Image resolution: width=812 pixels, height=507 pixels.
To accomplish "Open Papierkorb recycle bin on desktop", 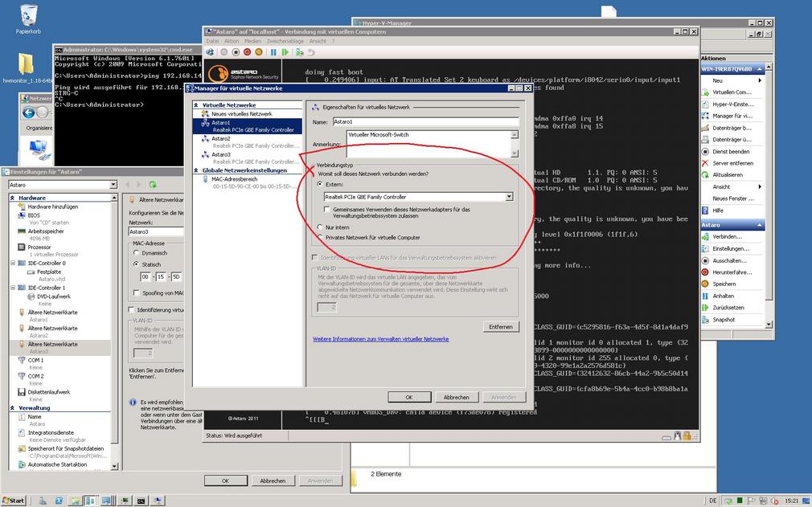I will 28,14.
